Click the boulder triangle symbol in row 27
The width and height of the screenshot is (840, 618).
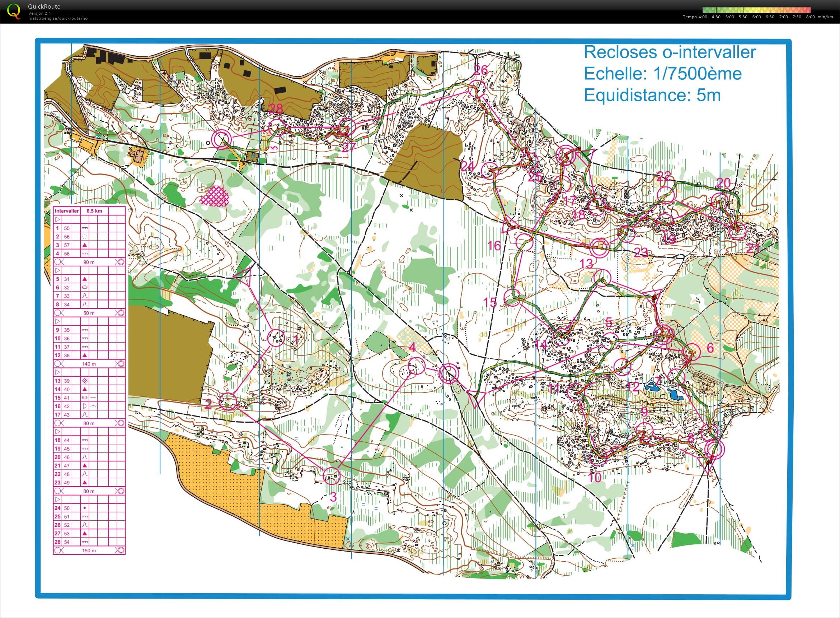pyautogui.click(x=84, y=534)
